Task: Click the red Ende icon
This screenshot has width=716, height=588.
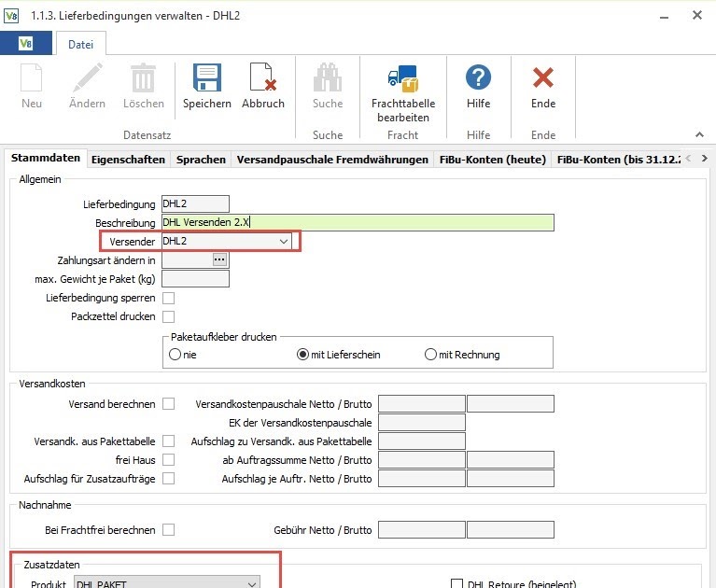Action: pyautogui.click(x=543, y=77)
